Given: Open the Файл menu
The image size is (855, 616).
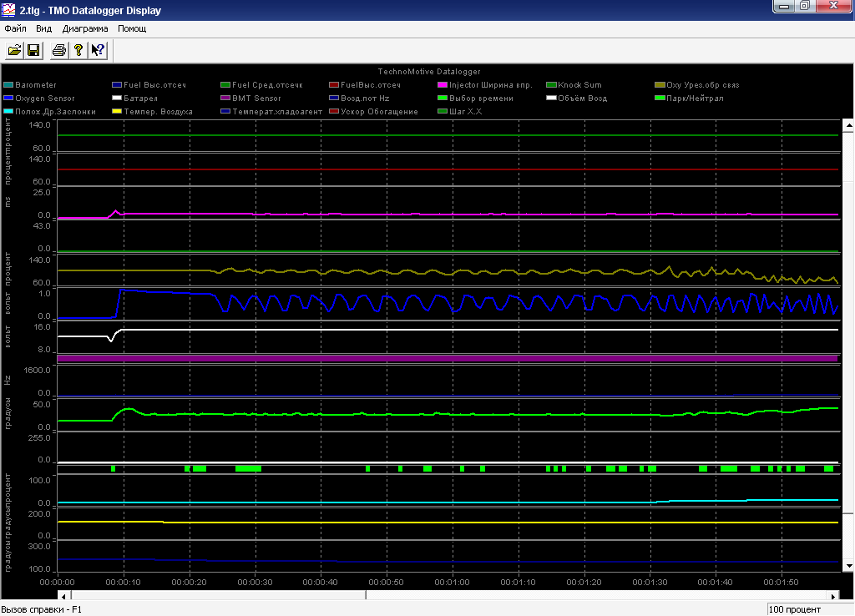Looking at the screenshot, I should tap(15, 28).
